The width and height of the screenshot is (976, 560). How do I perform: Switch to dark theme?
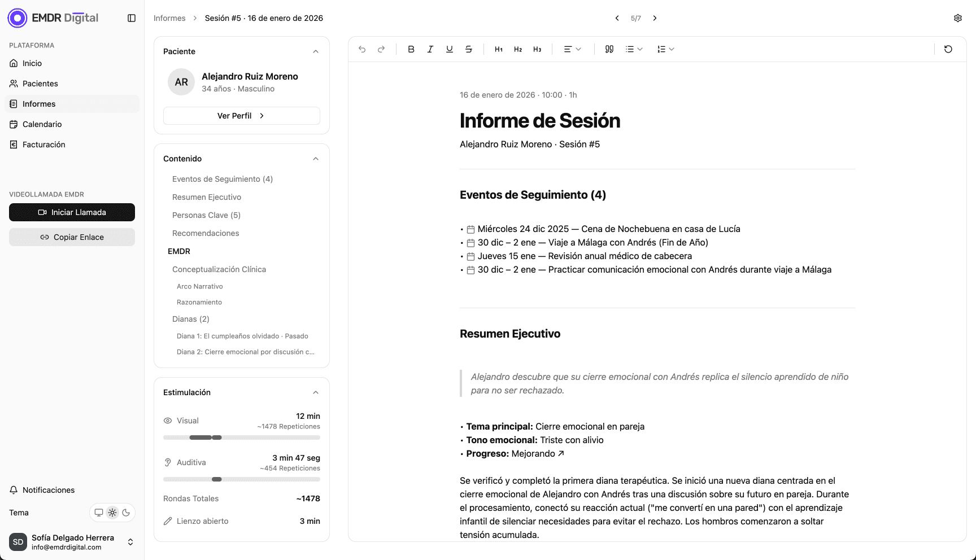click(x=125, y=513)
